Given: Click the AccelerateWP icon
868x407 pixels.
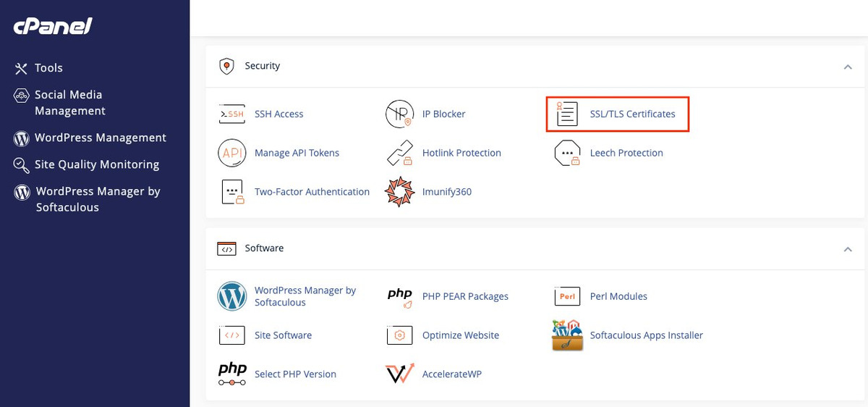Looking at the screenshot, I should [x=399, y=374].
